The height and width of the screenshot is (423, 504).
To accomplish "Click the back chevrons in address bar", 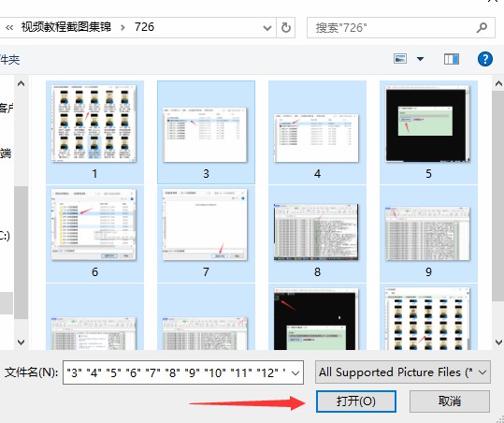I will pyautogui.click(x=9, y=28).
